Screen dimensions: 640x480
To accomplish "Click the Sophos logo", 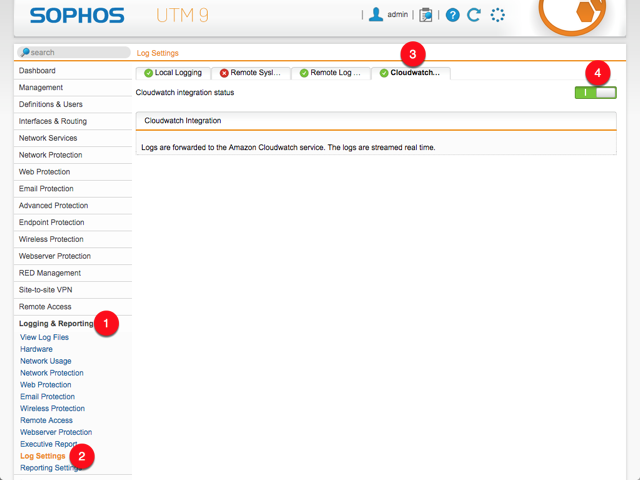I will [x=77, y=16].
